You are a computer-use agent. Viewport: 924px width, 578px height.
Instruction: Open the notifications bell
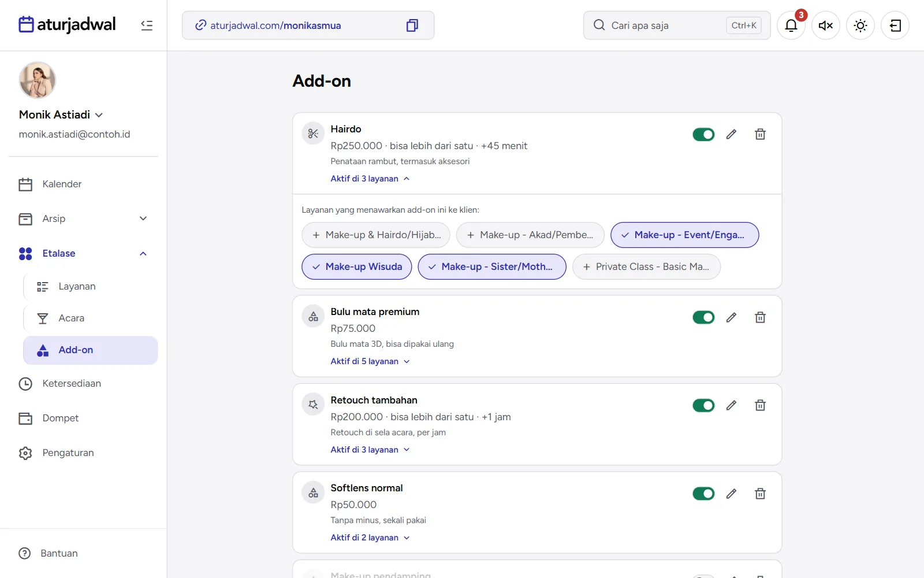coord(791,25)
